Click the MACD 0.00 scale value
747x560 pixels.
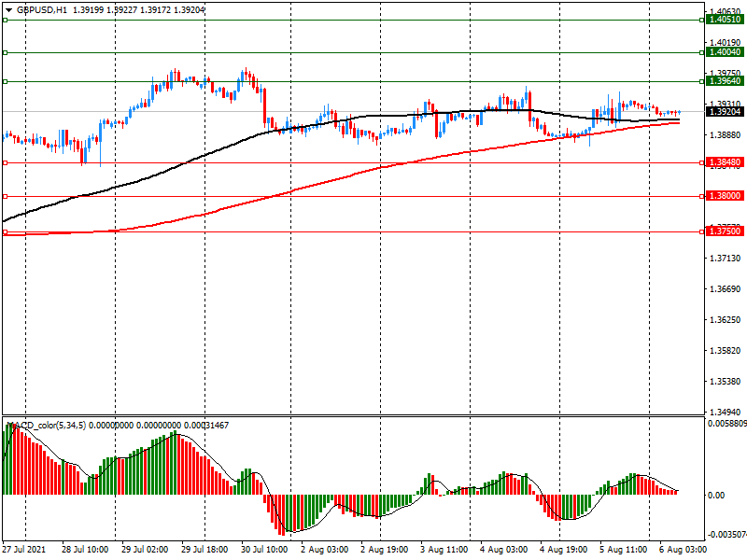(716, 496)
